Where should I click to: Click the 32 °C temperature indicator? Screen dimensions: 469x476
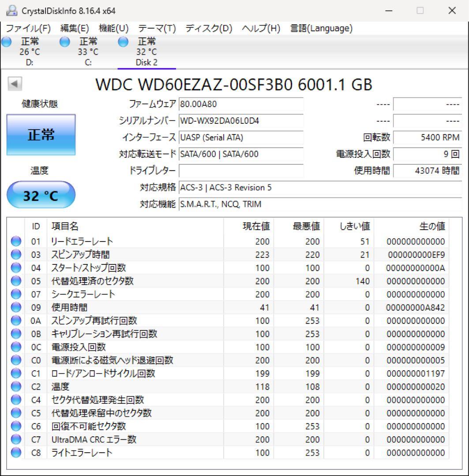click(x=41, y=194)
